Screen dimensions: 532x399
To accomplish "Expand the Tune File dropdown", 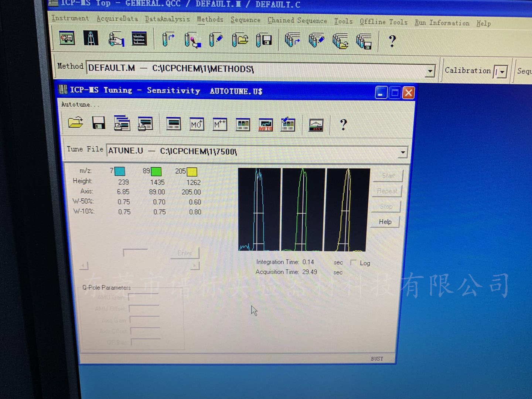I will click(403, 152).
